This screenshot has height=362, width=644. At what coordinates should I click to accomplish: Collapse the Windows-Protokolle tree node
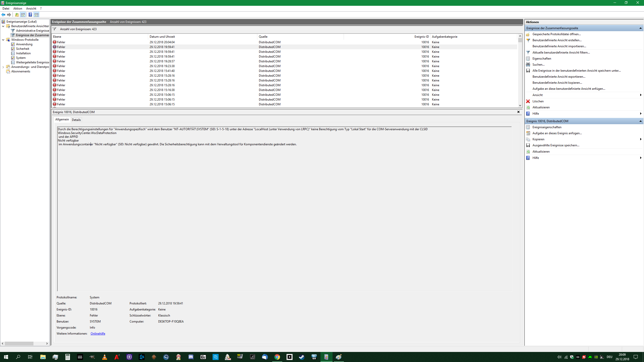(3, 40)
